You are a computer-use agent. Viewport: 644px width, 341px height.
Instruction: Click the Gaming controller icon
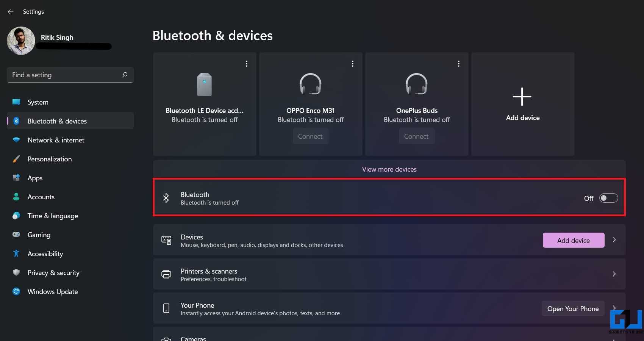(x=16, y=235)
